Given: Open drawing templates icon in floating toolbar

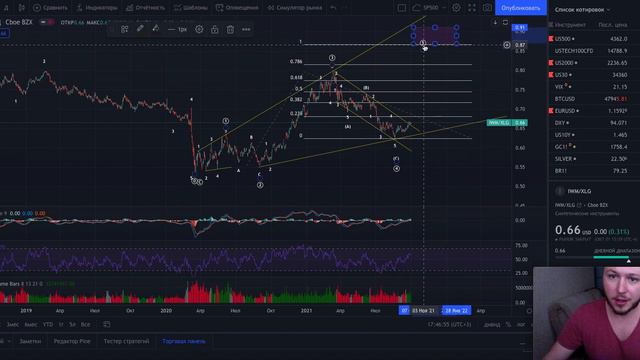Looking at the screenshot, I should pyautogui.click(x=124, y=29).
